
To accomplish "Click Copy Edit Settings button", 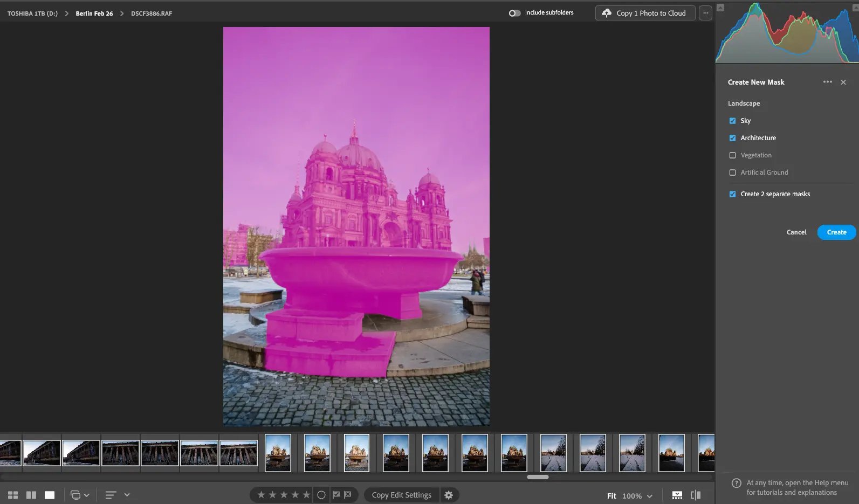I will pyautogui.click(x=402, y=495).
